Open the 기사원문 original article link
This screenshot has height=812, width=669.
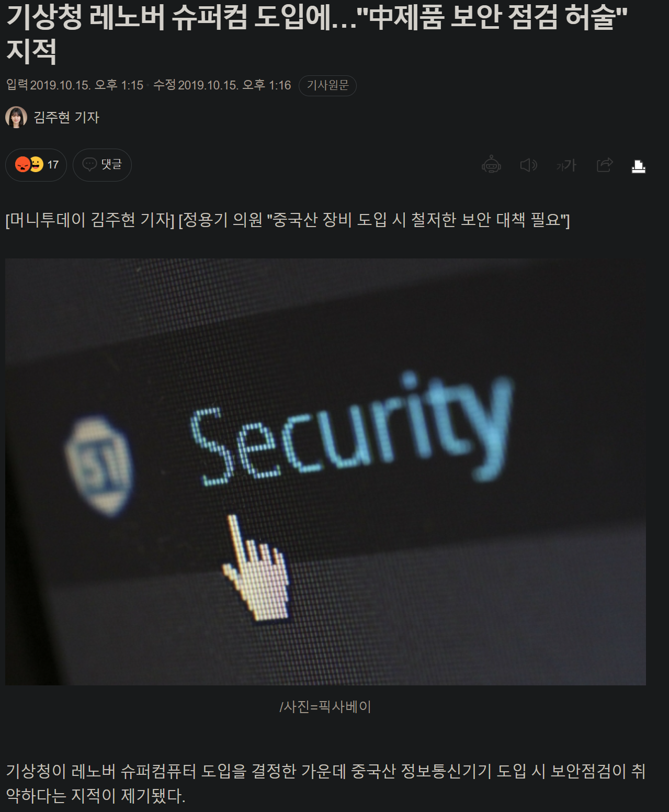tap(327, 85)
